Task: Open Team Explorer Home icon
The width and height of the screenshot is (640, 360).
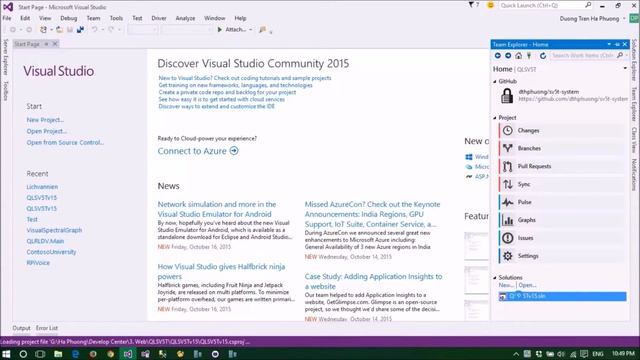Action: coord(518,56)
